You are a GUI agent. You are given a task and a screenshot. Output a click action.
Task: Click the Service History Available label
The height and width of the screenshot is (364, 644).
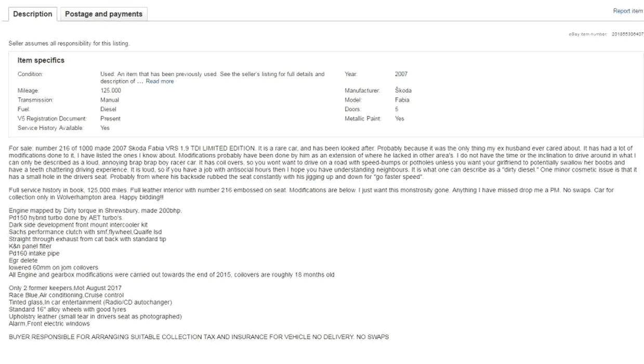50,128
